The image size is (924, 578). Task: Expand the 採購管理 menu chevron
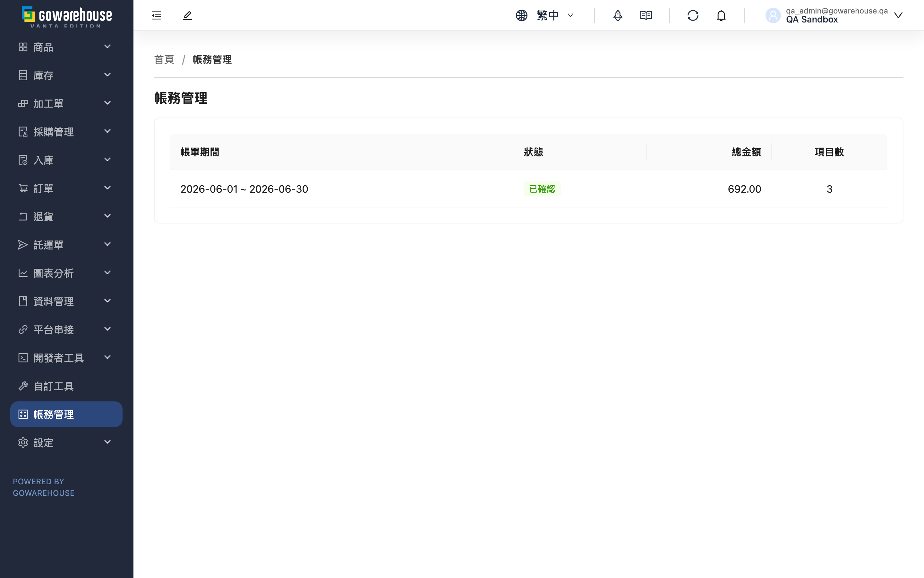pos(107,132)
